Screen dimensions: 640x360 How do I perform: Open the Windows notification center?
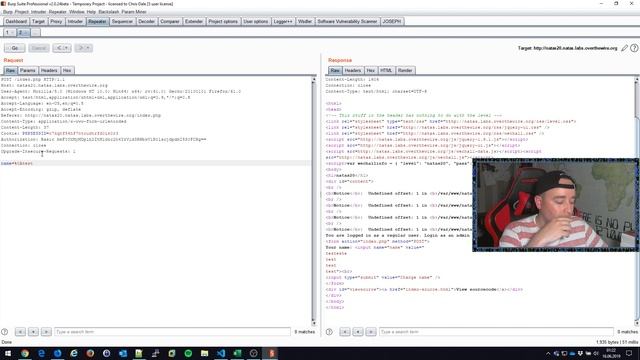point(629,353)
